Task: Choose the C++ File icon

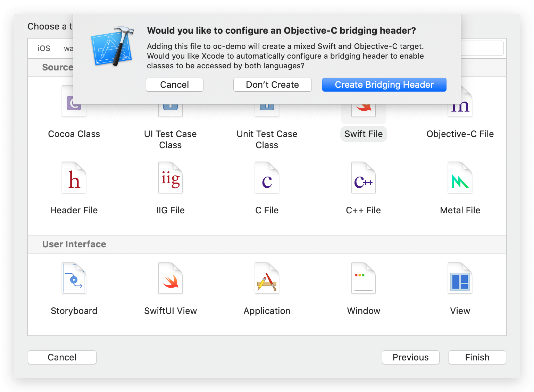Action: pos(364,177)
